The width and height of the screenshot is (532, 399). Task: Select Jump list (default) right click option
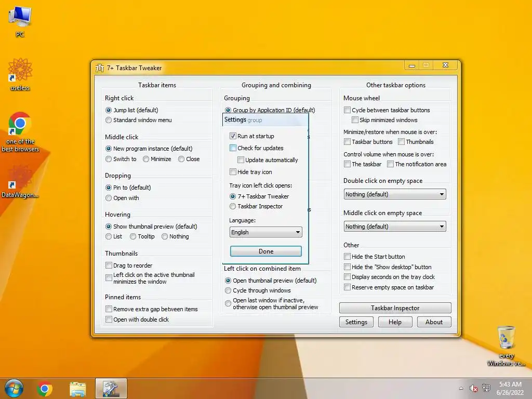coord(109,110)
